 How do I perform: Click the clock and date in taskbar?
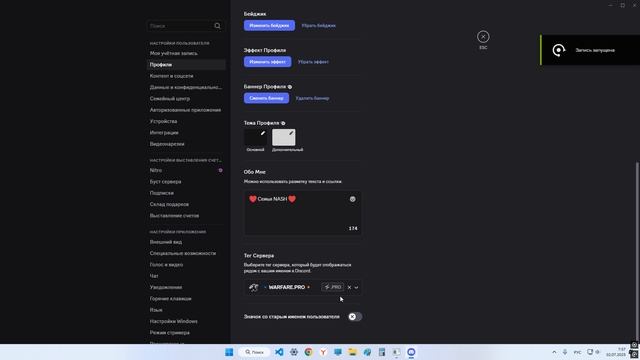pos(616,352)
